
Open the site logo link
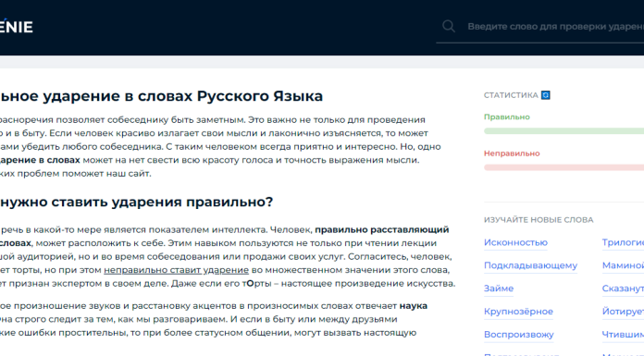pos(16,27)
